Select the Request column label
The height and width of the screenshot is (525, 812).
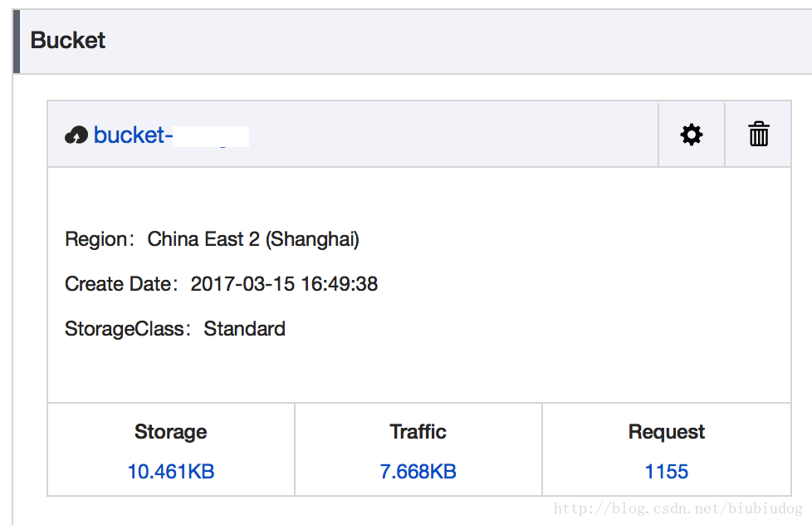667,432
